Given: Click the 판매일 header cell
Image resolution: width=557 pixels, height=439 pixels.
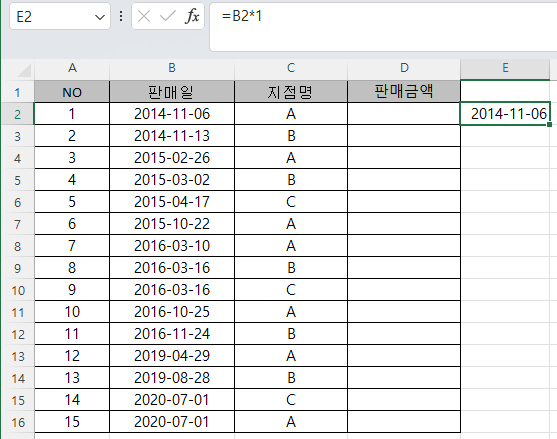Looking at the screenshot, I should tap(172, 92).
